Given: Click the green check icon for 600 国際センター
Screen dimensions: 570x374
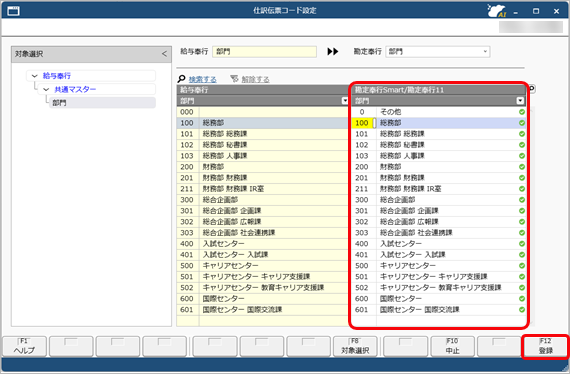Looking at the screenshot, I should tap(522, 298).
